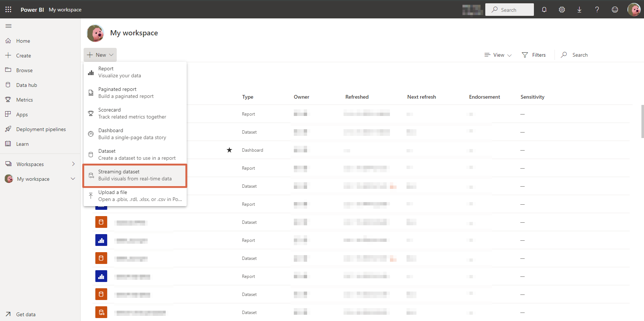This screenshot has height=321, width=644.
Task: Click the download arrow icon
Action: pos(580,10)
